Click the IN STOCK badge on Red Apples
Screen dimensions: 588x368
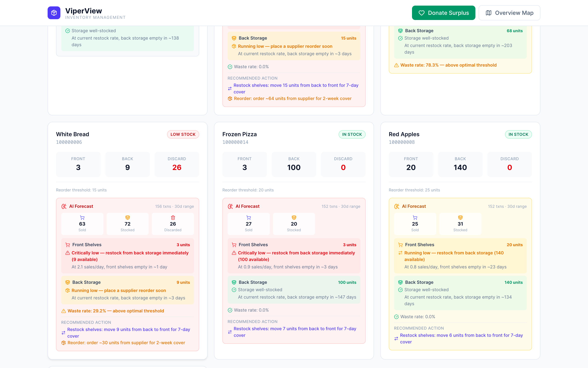pyautogui.click(x=518, y=134)
